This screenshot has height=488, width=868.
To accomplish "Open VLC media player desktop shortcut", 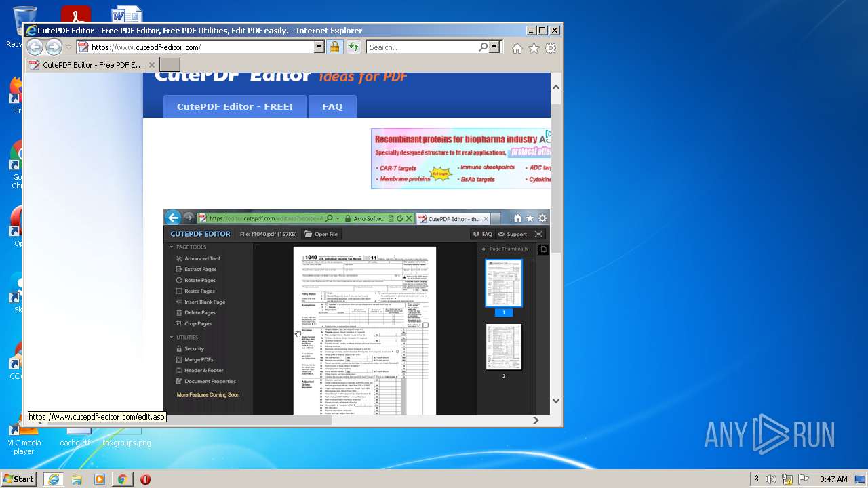I will [x=24, y=441].
